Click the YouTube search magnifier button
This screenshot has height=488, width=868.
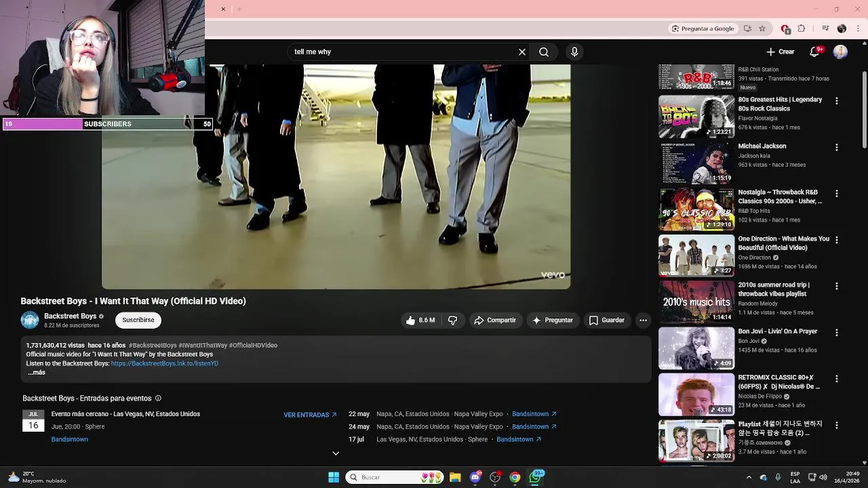(x=544, y=52)
